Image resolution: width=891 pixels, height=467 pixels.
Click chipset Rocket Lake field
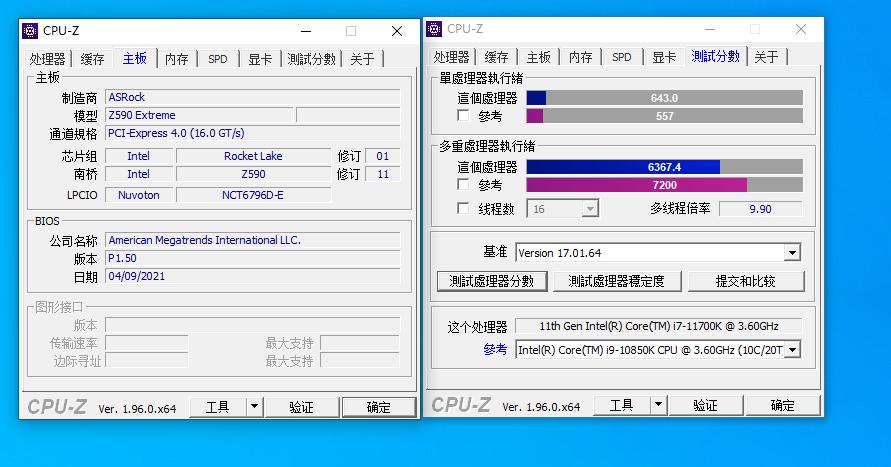coord(253,156)
